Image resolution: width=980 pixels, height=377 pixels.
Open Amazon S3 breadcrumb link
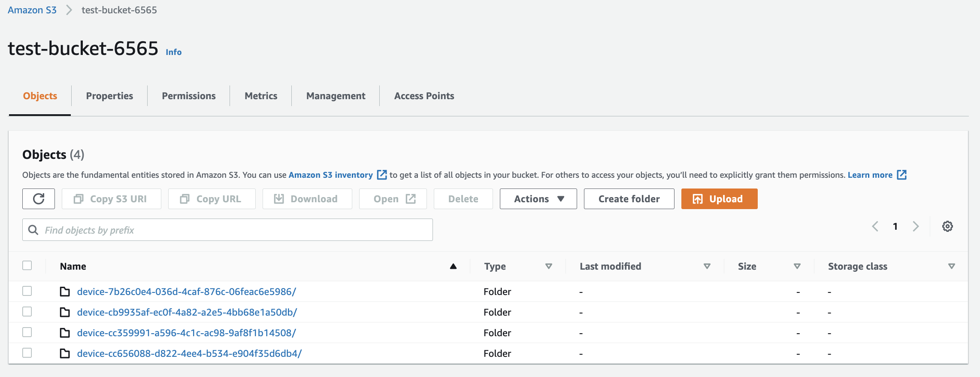coord(32,10)
